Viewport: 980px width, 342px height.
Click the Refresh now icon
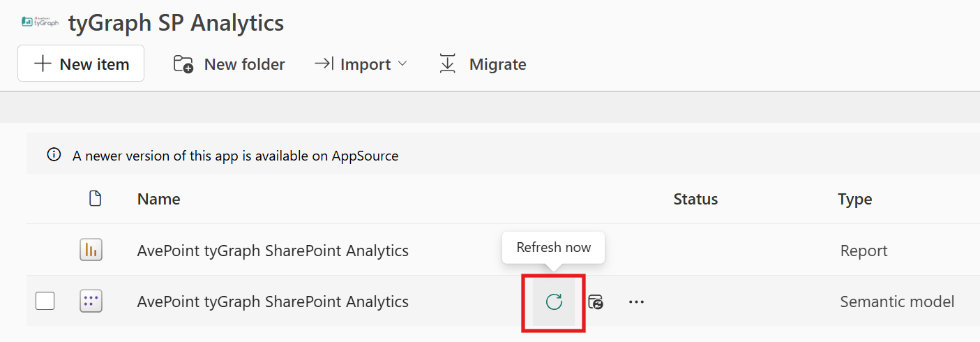[x=554, y=302]
